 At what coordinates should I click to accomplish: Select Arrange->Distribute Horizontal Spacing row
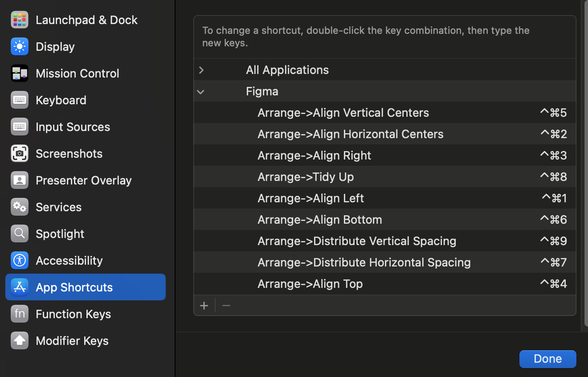click(385, 262)
